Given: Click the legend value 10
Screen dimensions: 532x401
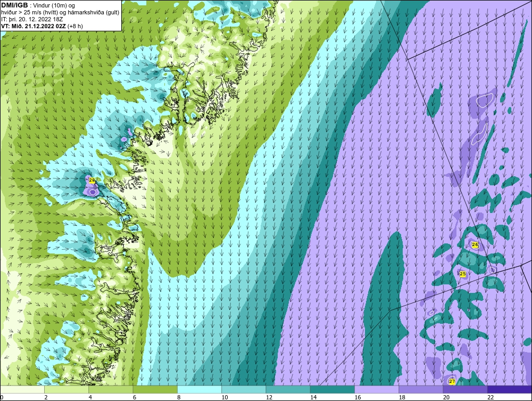Looking at the screenshot, I should point(225,397).
